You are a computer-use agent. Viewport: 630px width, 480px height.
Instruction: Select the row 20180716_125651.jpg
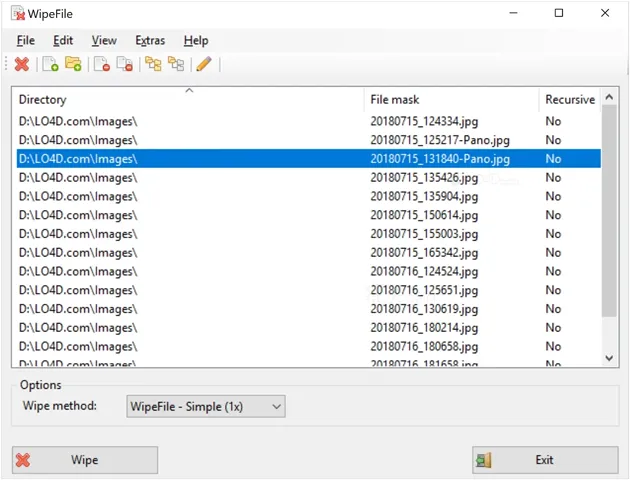click(309, 290)
